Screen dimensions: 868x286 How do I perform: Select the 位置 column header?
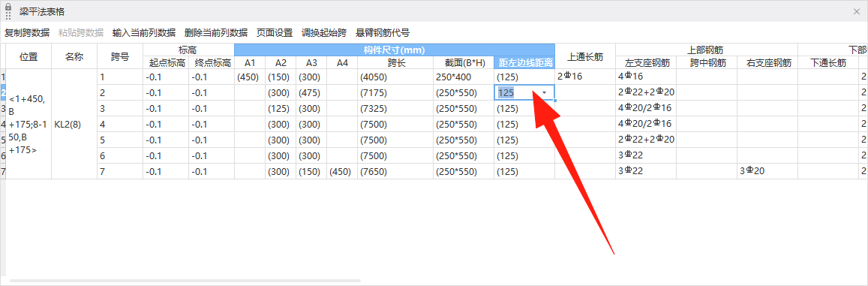29,56
